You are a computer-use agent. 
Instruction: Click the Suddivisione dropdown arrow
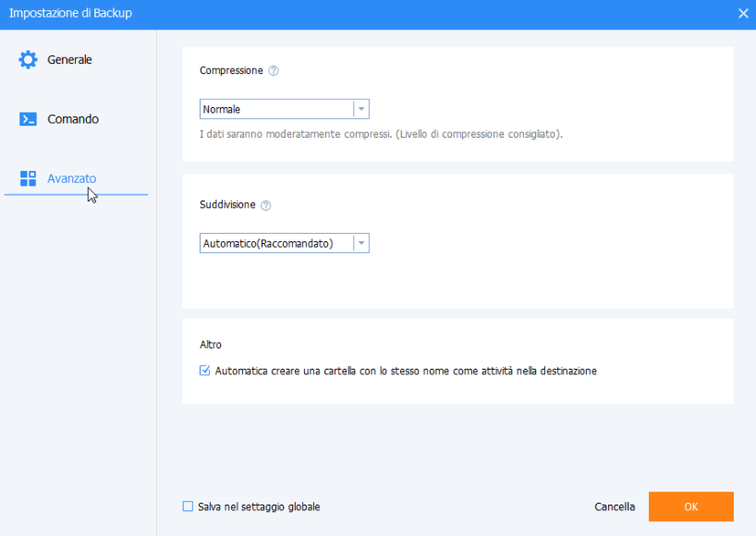[x=361, y=243]
